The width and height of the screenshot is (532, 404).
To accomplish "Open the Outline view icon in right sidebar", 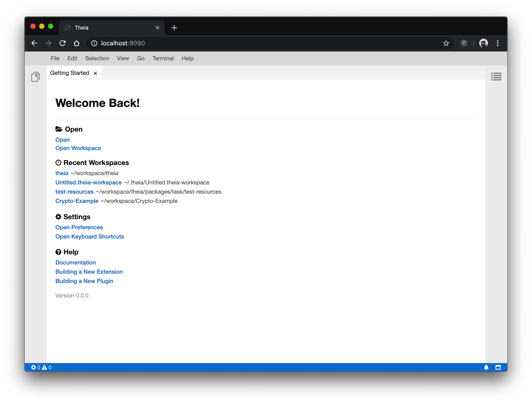I will [x=496, y=77].
